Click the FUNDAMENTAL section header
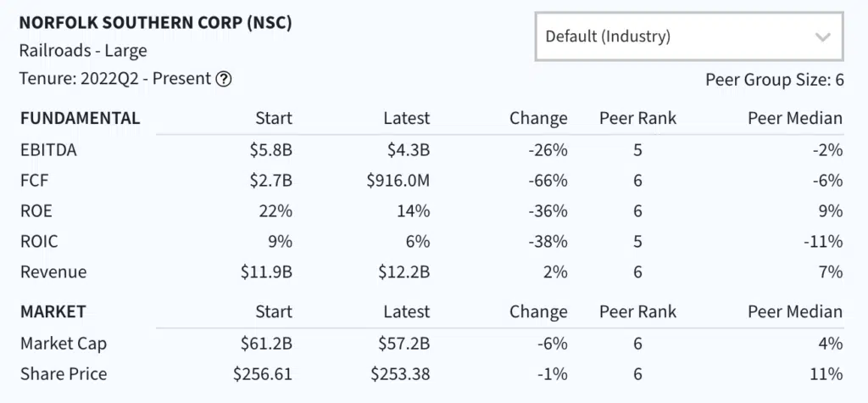This screenshot has width=868, height=403. click(x=80, y=118)
